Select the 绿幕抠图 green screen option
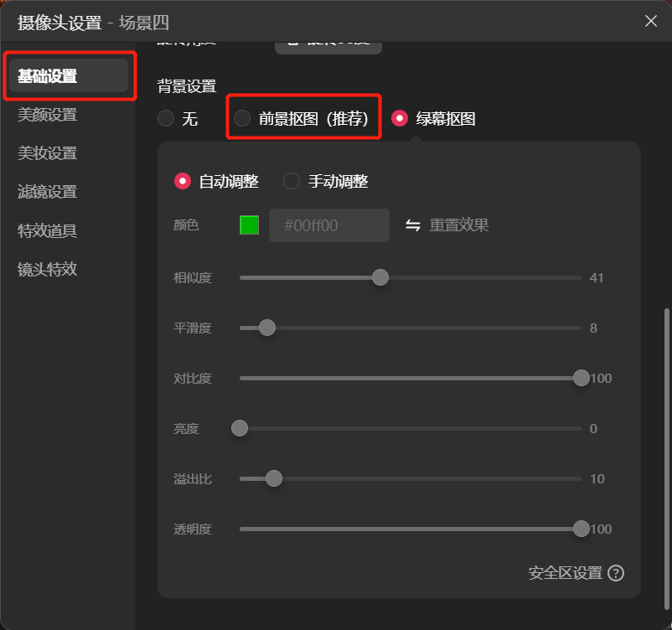This screenshot has height=630, width=672. (400, 118)
